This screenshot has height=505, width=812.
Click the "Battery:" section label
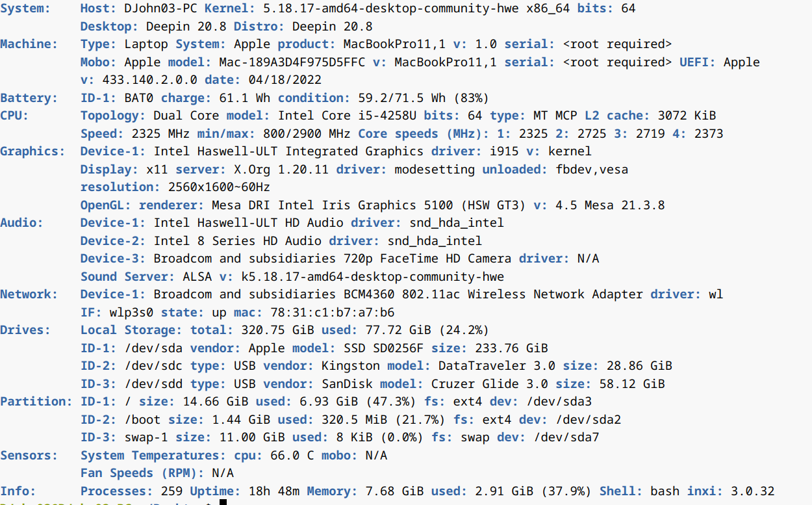[x=29, y=98]
